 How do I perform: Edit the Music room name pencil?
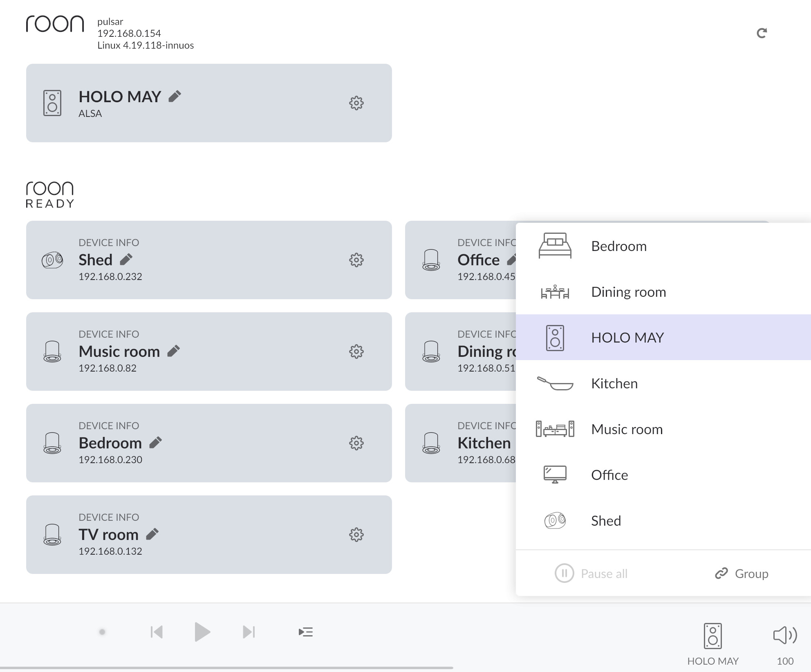pyautogui.click(x=173, y=351)
